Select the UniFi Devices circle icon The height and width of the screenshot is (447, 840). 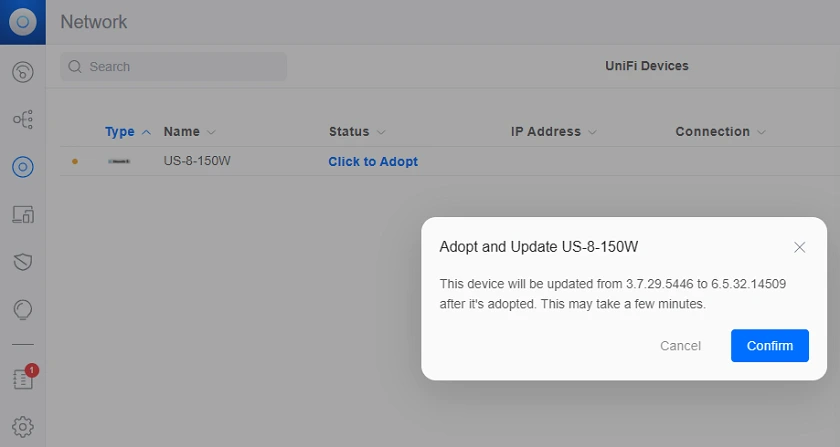pyautogui.click(x=22, y=167)
